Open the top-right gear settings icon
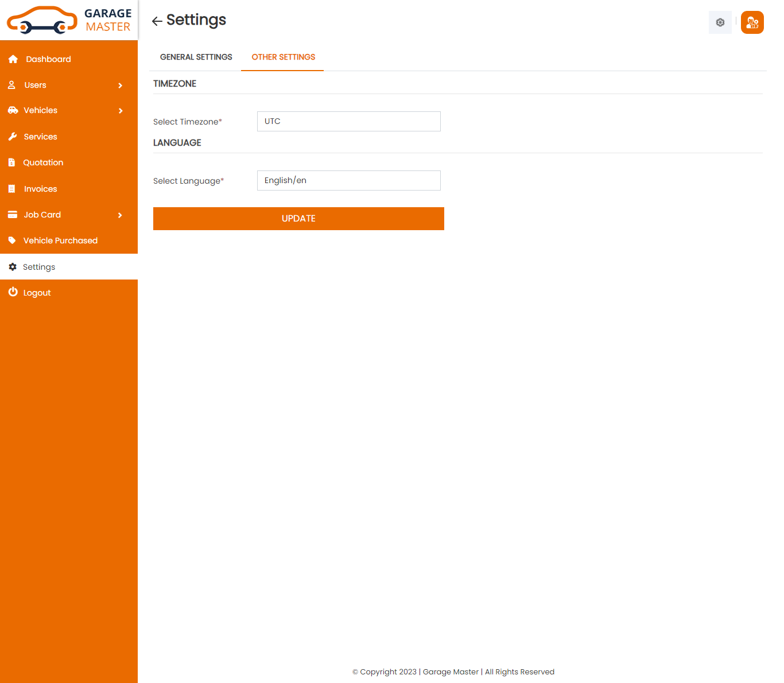The image size is (784, 683). point(720,22)
